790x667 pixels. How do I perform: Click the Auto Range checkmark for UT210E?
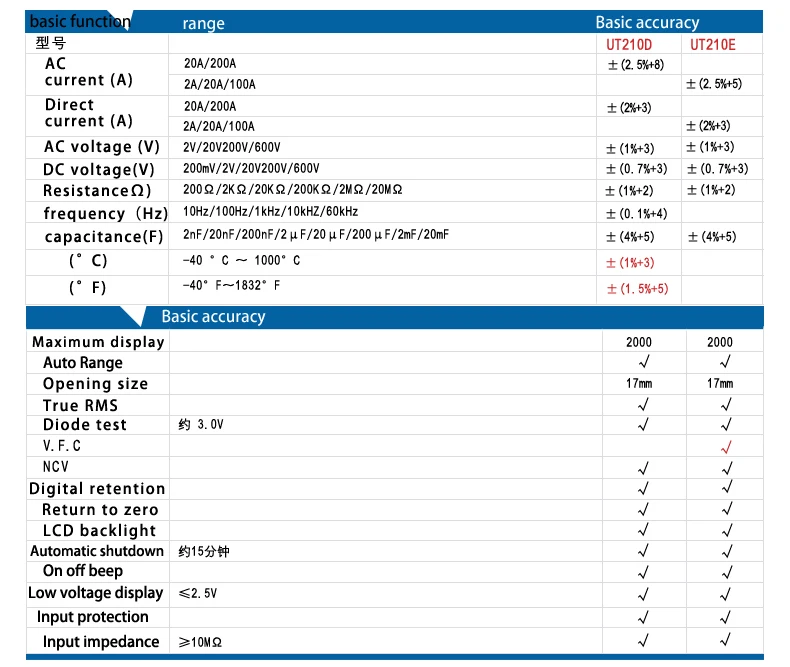click(x=726, y=361)
